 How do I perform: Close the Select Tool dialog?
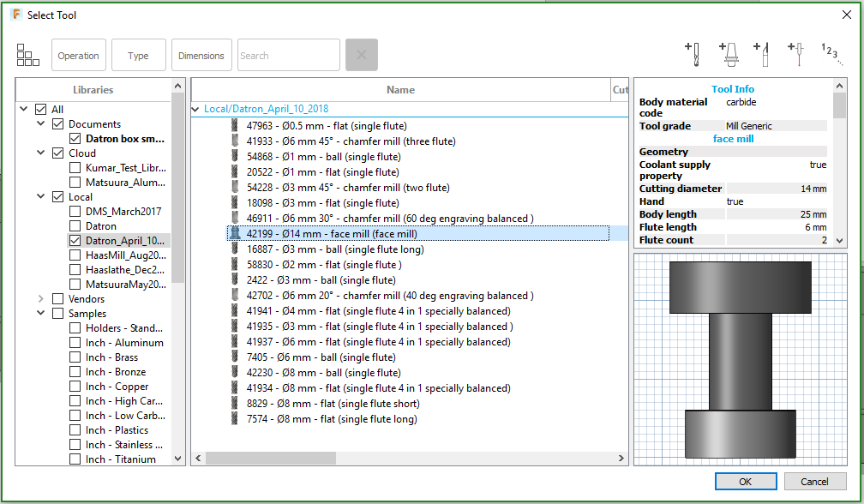coord(846,15)
